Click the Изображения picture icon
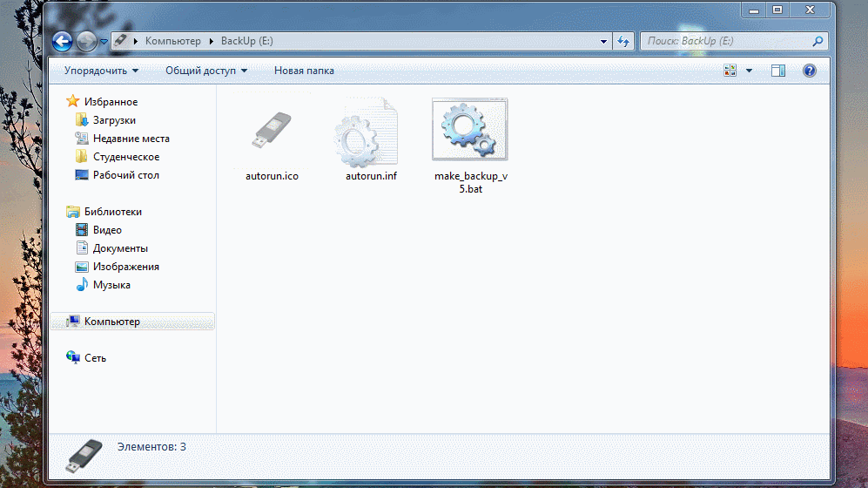 click(81, 267)
